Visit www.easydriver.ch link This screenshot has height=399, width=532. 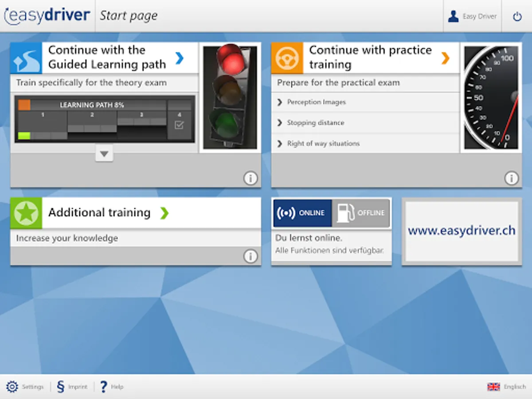(462, 231)
